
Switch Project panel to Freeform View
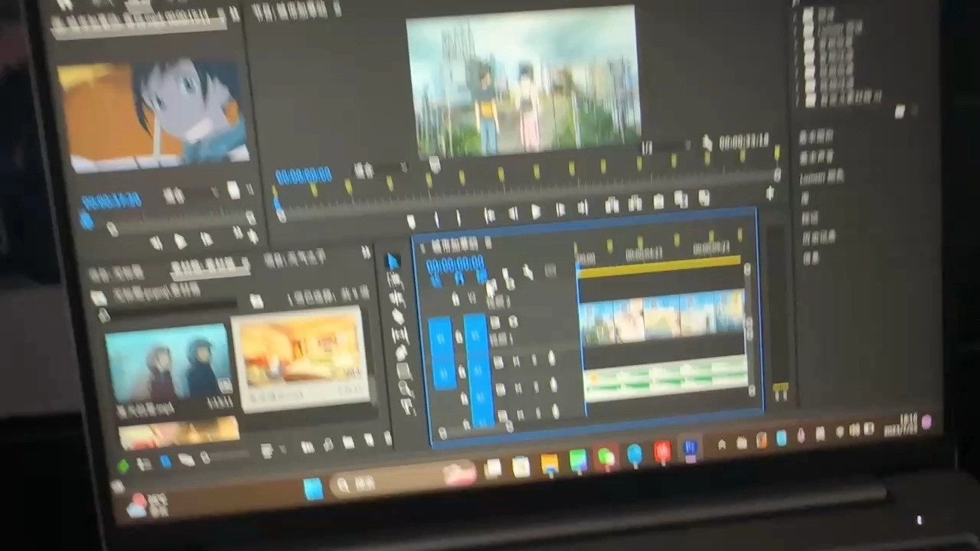point(186,458)
